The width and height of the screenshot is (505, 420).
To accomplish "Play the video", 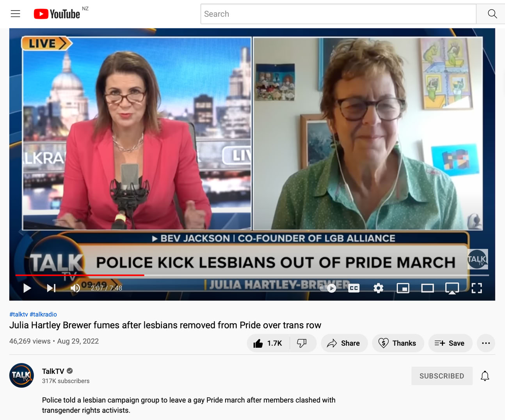I will click(27, 288).
